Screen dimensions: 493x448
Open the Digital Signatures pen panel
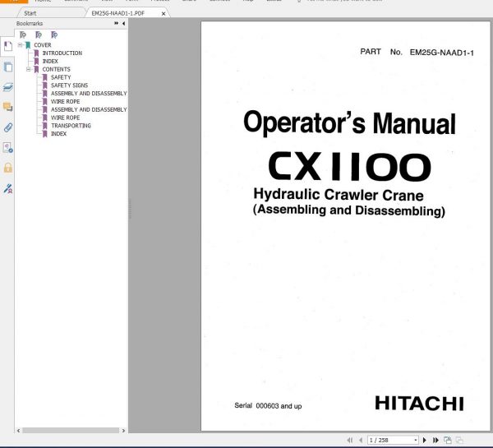[8, 188]
